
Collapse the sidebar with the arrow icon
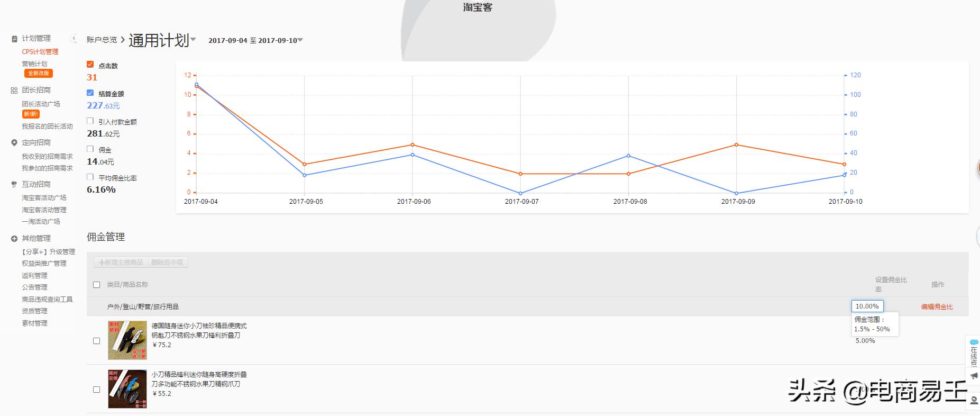point(74,39)
